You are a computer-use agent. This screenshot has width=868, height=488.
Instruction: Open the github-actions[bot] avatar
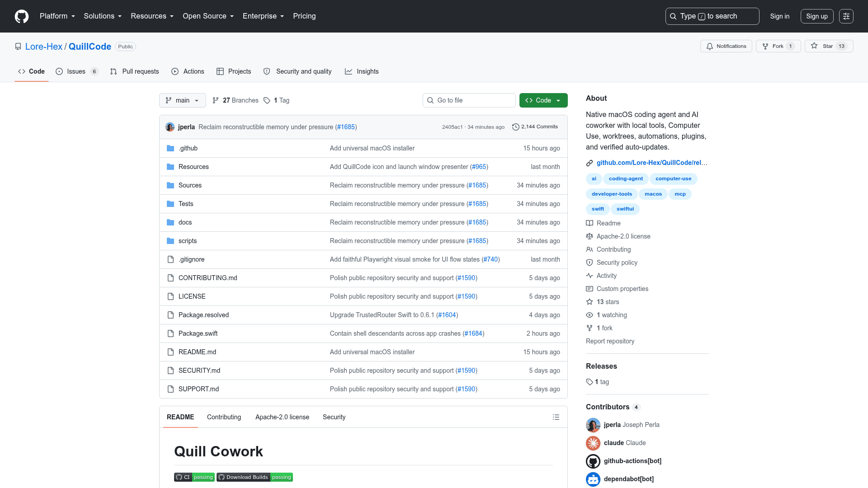point(593,461)
